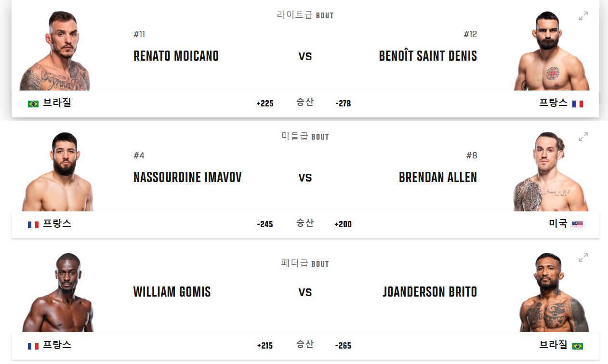
Task: Click the 미들급 BOUT heading
Action: (305, 136)
